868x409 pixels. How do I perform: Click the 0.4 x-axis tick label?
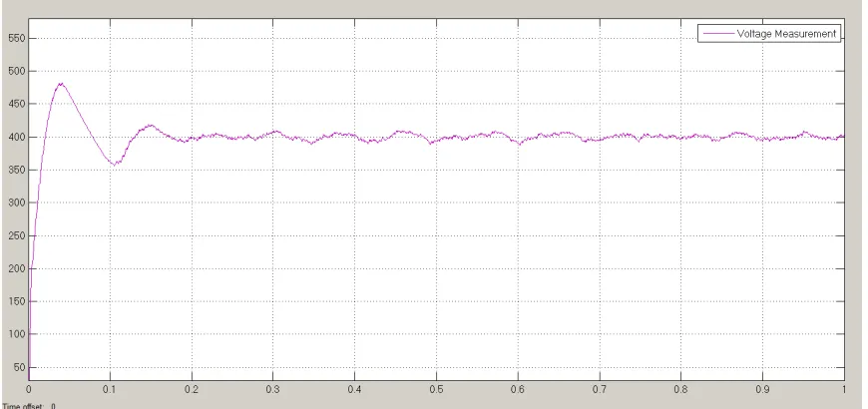355,390
